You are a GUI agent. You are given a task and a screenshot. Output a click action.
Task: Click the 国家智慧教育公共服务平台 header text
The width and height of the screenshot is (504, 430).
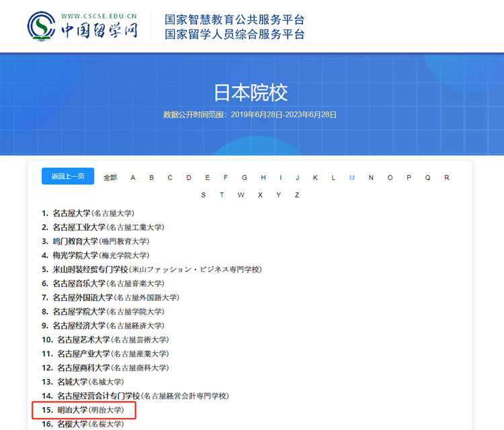click(235, 19)
